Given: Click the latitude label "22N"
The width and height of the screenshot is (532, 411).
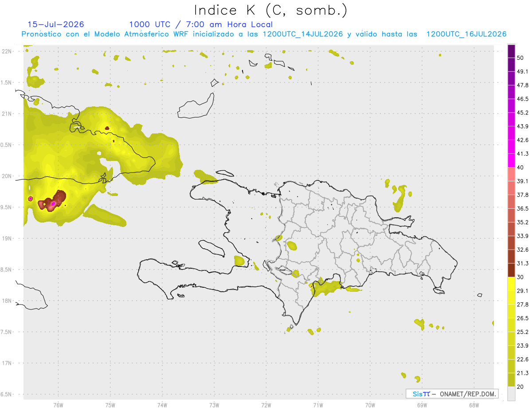Looking at the screenshot, I should [x=6, y=51].
